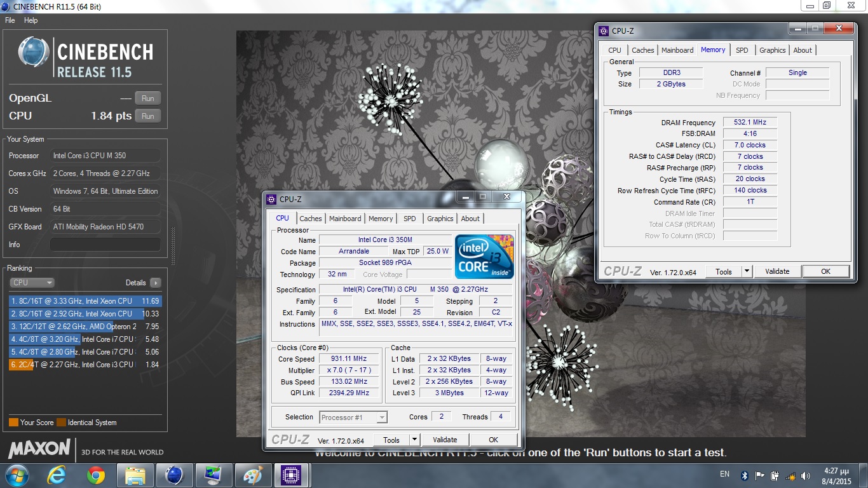Switch to Cinebench taskbar icon
The width and height of the screenshot is (868, 488).
[x=174, y=475]
